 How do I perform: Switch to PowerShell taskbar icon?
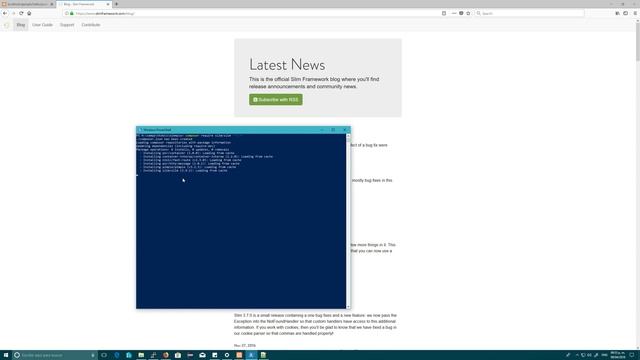tap(251, 355)
